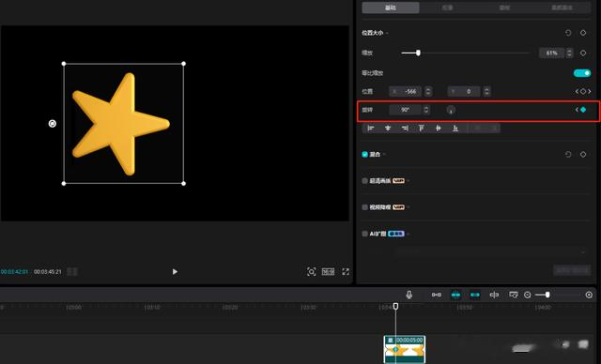This screenshot has width=601, height=364.
Task: Uncheck the 混合 blend checkbox
Action: tap(365, 154)
